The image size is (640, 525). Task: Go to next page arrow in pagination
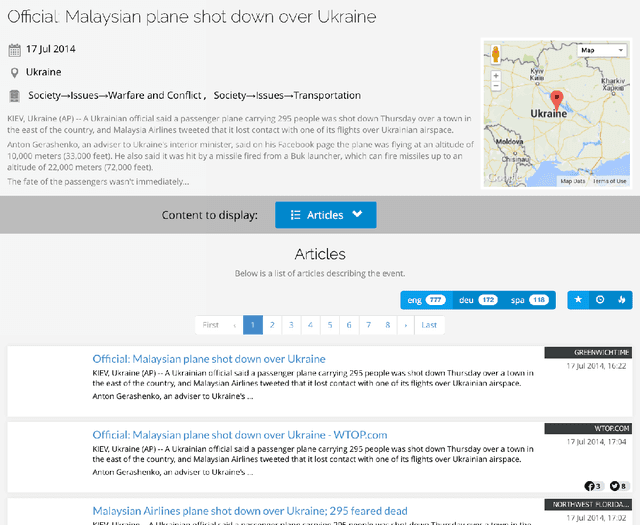click(405, 325)
